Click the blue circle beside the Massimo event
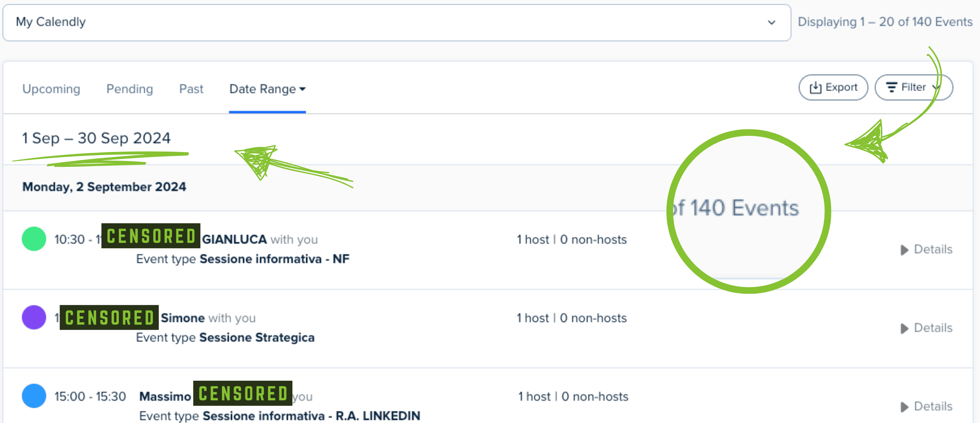Screen dimensions: 980x423 pyautogui.click(x=34, y=396)
